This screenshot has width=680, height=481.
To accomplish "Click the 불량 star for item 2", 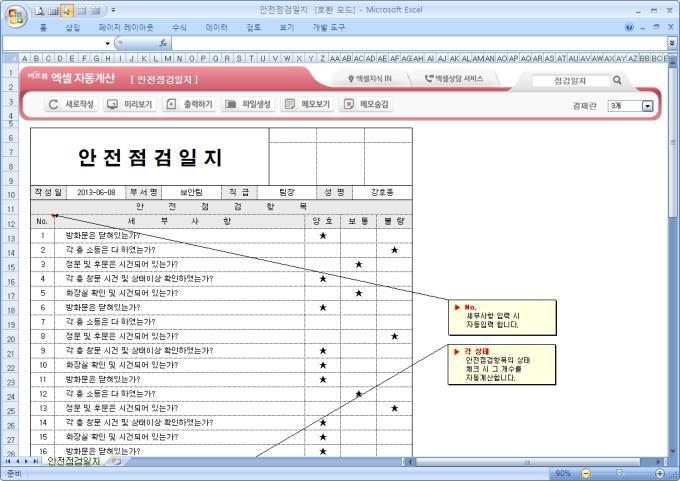I will pyautogui.click(x=394, y=250).
